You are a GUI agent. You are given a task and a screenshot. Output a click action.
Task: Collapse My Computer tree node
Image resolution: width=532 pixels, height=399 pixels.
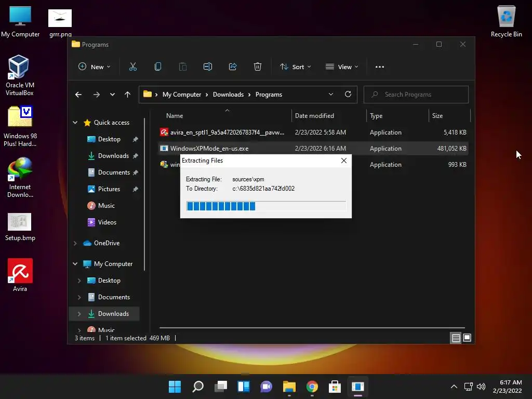[75, 263]
